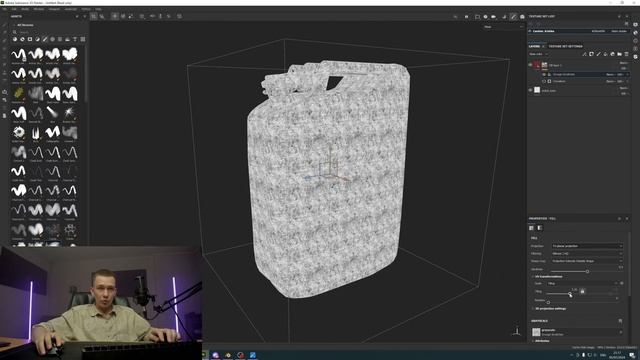This screenshot has height=360, width=640.
Task: Click the Rotation slider handle
Action: [548, 302]
